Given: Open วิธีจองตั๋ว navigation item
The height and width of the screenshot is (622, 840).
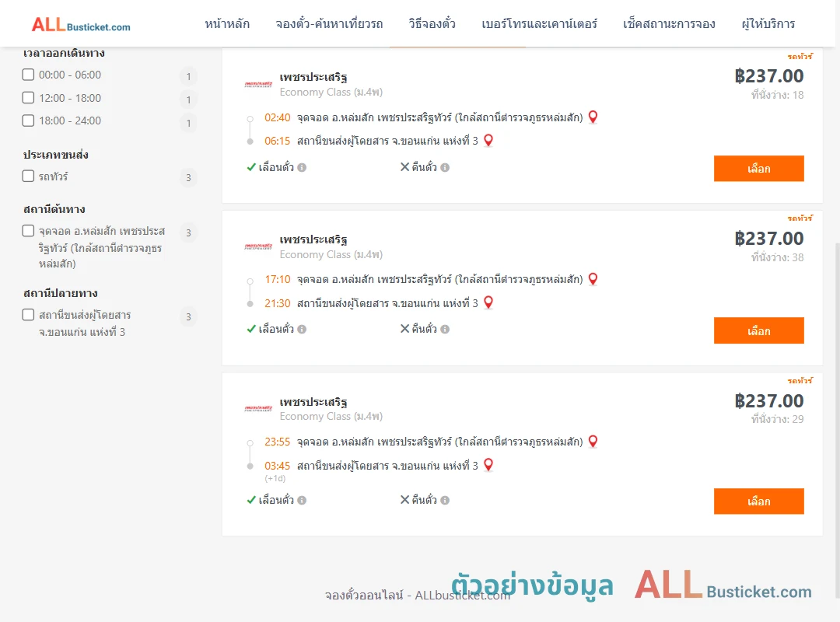Looking at the screenshot, I should (x=432, y=24).
